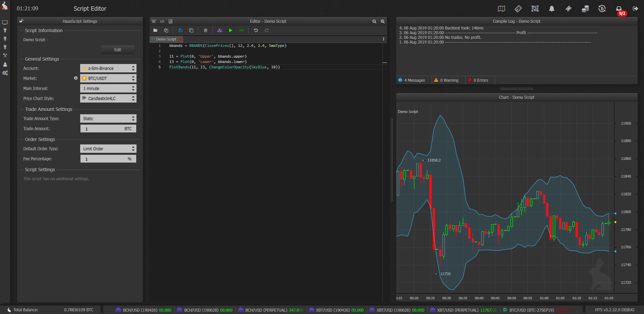Viewport: 644px width, 314px height.
Task: Open the Default Order Type dropdown
Action: point(108,148)
